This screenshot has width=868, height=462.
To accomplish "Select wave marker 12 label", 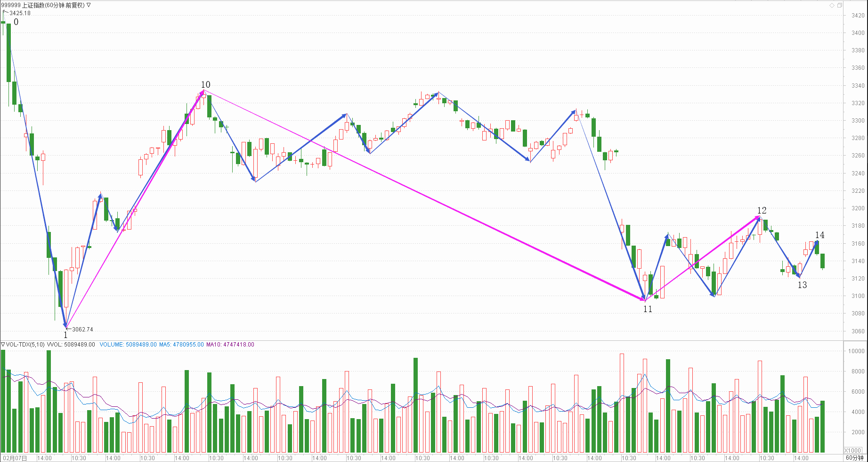I will click(x=762, y=210).
